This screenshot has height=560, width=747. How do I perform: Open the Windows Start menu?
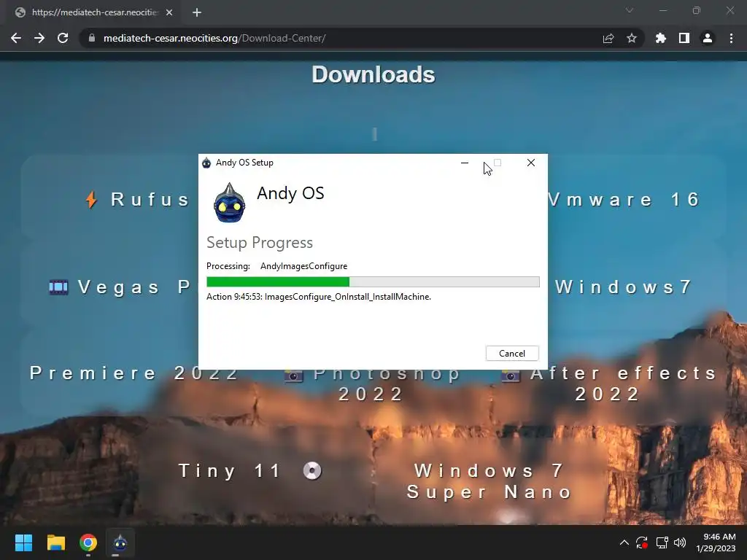[x=23, y=542]
